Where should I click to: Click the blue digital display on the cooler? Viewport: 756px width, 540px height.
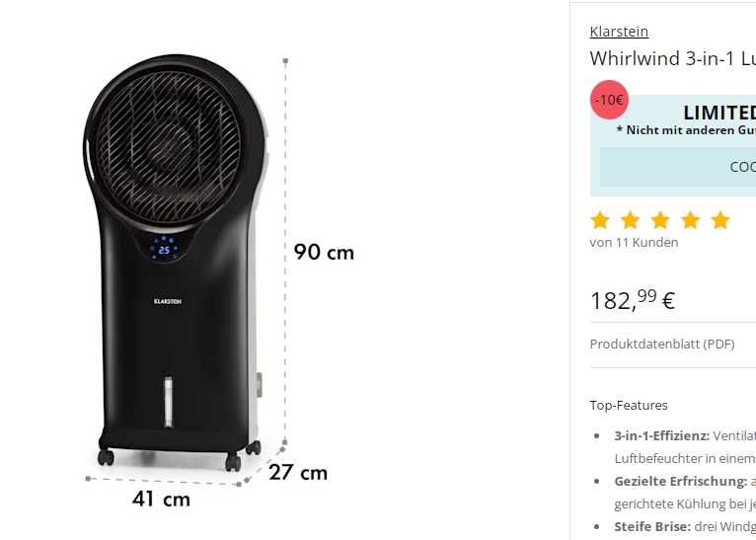pyautogui.click(x=165, y=249)
